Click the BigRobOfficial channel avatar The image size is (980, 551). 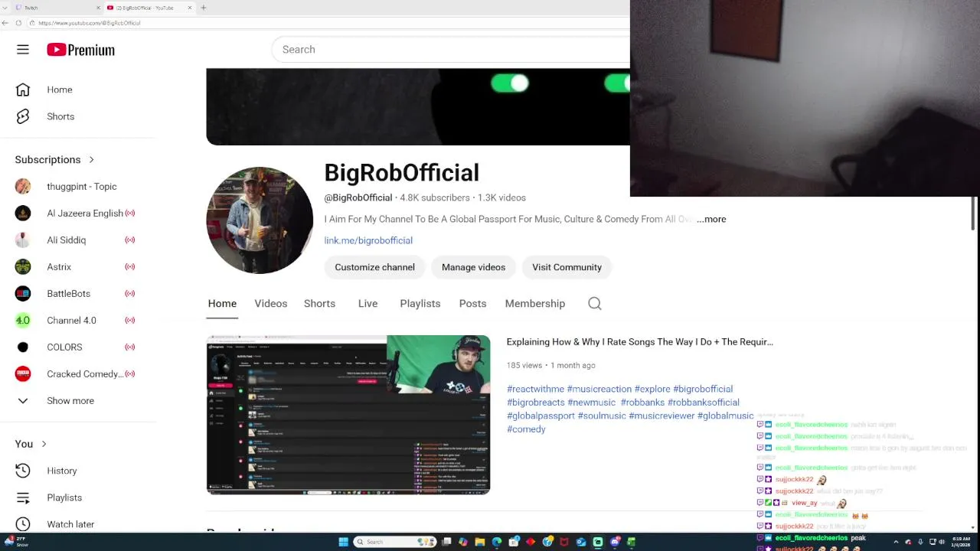pyautogui.click(x=260, y=220)
